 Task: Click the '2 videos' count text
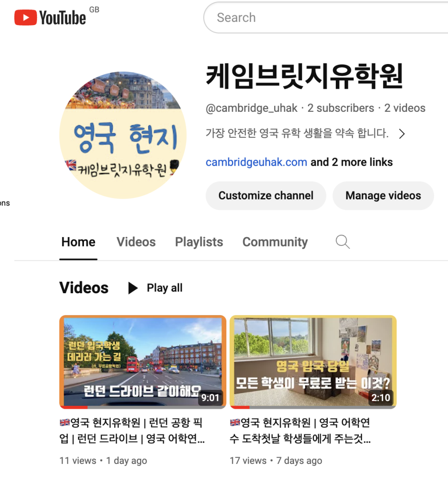point(404,108)
